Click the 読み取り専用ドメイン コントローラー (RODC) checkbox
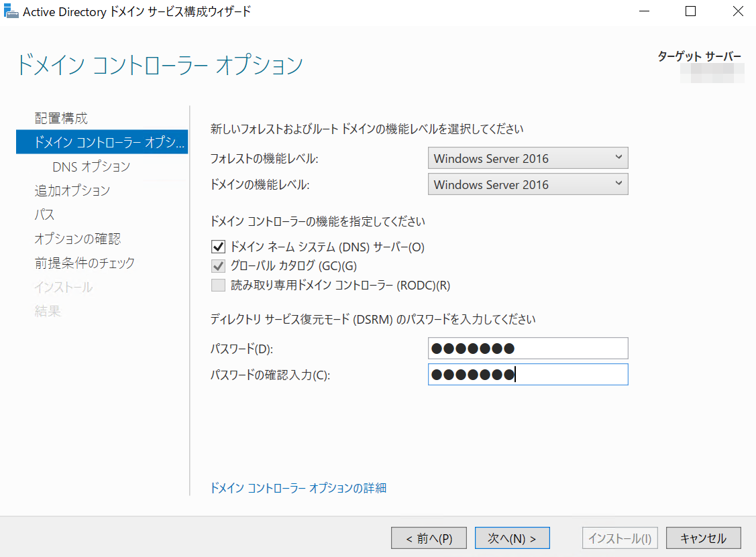Screen dimensions: 756x557 218,286
